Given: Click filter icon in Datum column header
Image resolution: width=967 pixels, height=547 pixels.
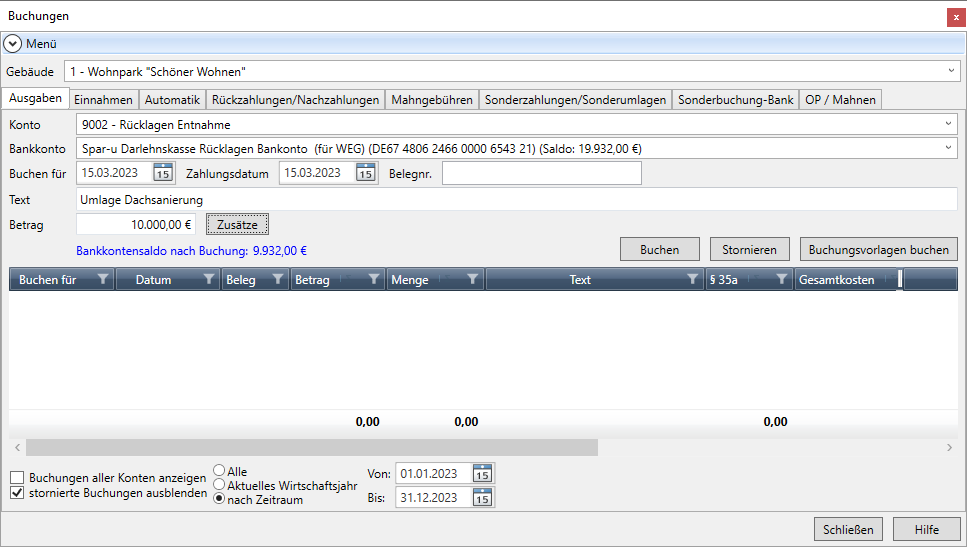Looking at the screenshot, I should pos(208,280).
